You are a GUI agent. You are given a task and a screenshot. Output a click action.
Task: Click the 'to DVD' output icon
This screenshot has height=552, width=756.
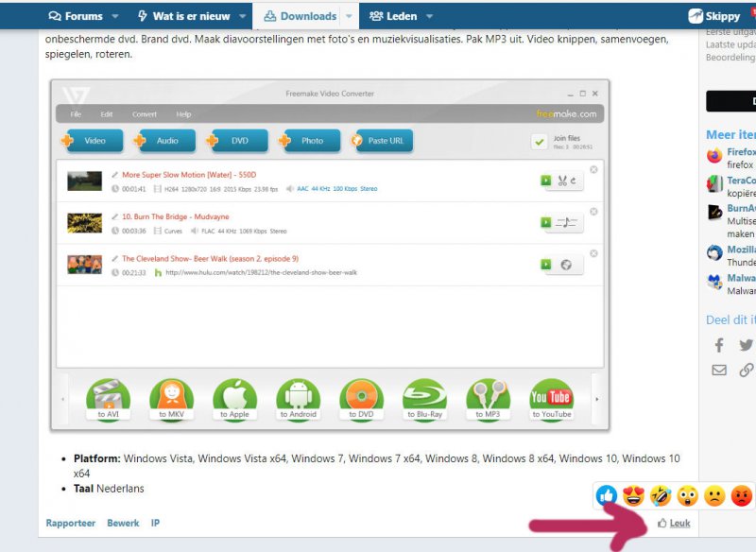(362, 400)
